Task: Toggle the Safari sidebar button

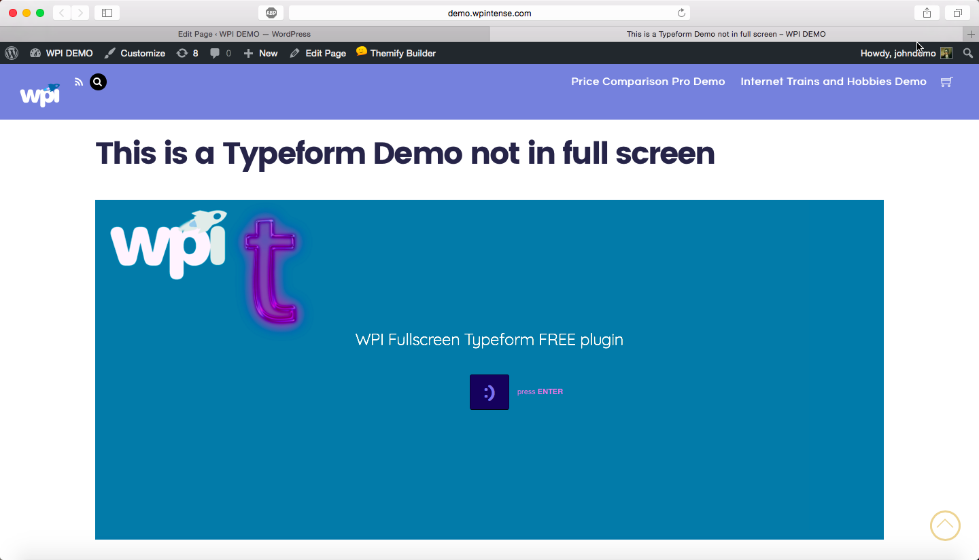Action: [x=107, y=13]
